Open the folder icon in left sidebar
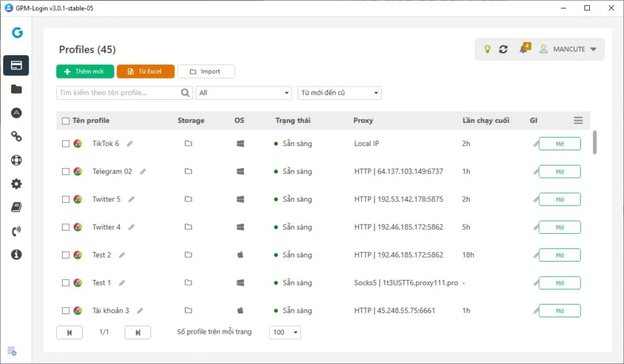Screen dimensions: 624x364 pyautogui.click(x=16, y=89)
